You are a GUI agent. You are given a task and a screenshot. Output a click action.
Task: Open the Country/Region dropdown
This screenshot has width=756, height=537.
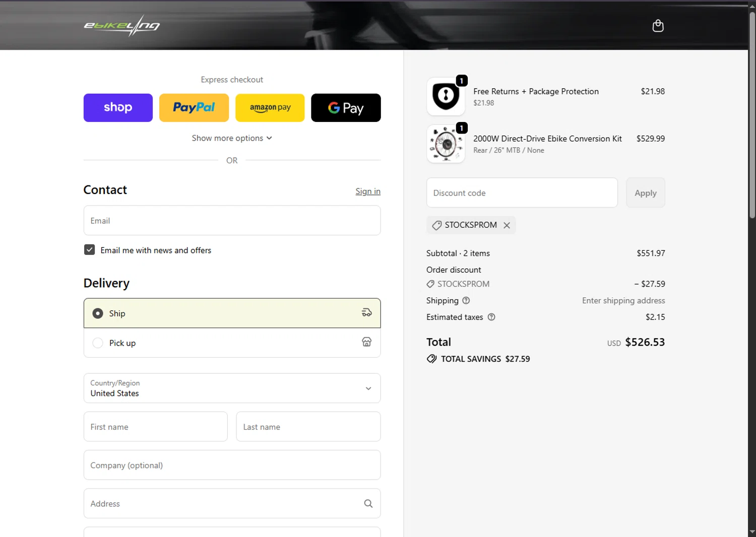pyautogui.click(x=232, y=388)
